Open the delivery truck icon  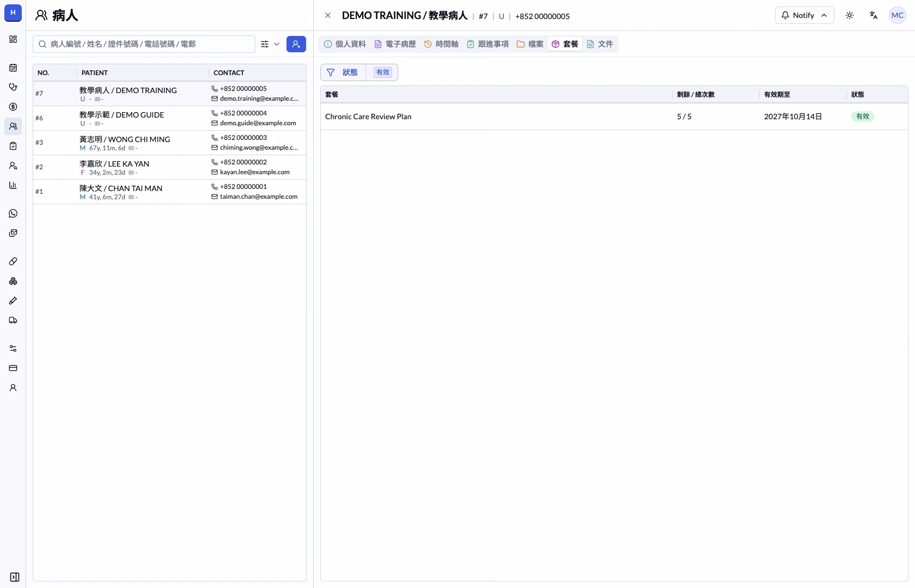13,320
